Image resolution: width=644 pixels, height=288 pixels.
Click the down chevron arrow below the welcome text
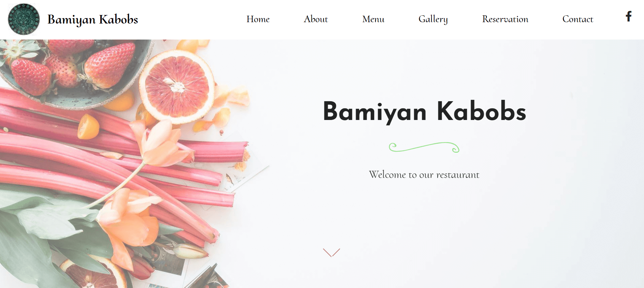[332, 252]
